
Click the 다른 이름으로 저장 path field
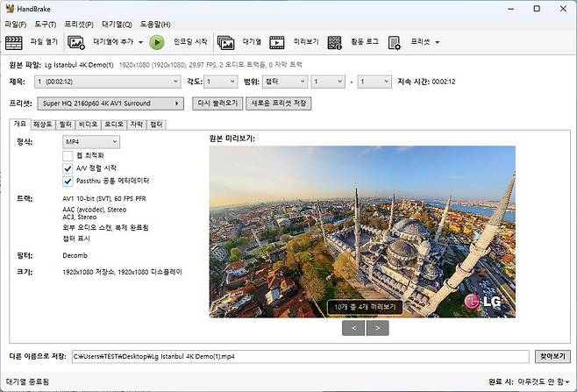(x=300, y=356)
